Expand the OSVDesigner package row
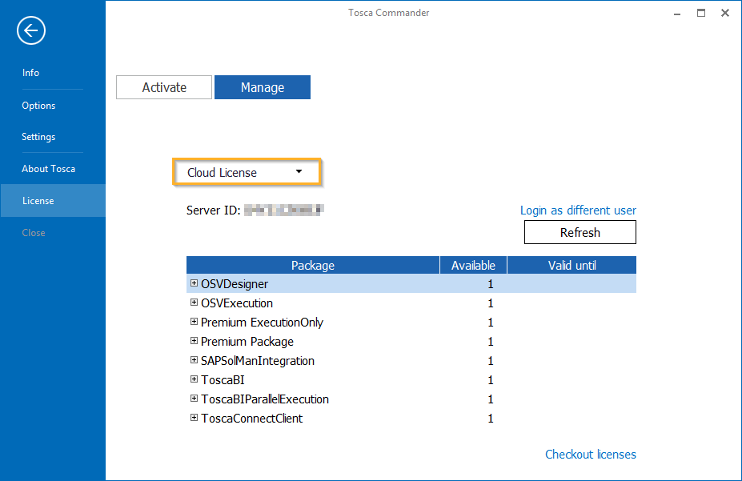742x481 pixels. pyautogui.click(x=194, y=284)
